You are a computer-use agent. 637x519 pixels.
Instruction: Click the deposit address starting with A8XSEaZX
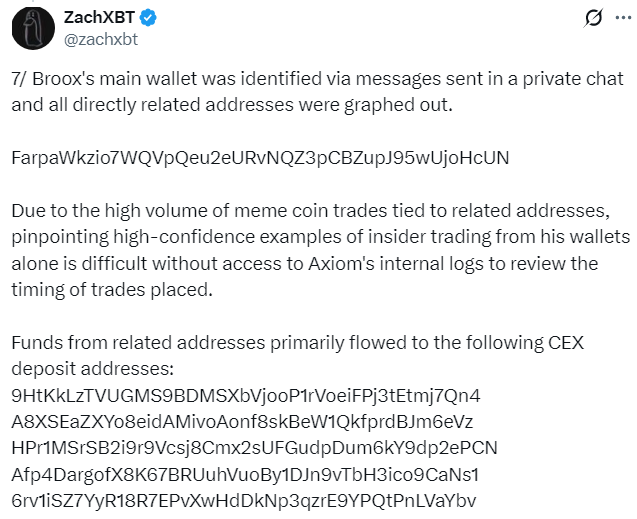[242, 420]
